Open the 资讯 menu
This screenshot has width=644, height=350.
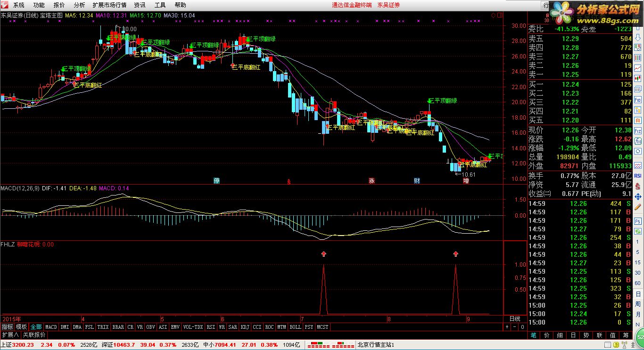(140, 5)
